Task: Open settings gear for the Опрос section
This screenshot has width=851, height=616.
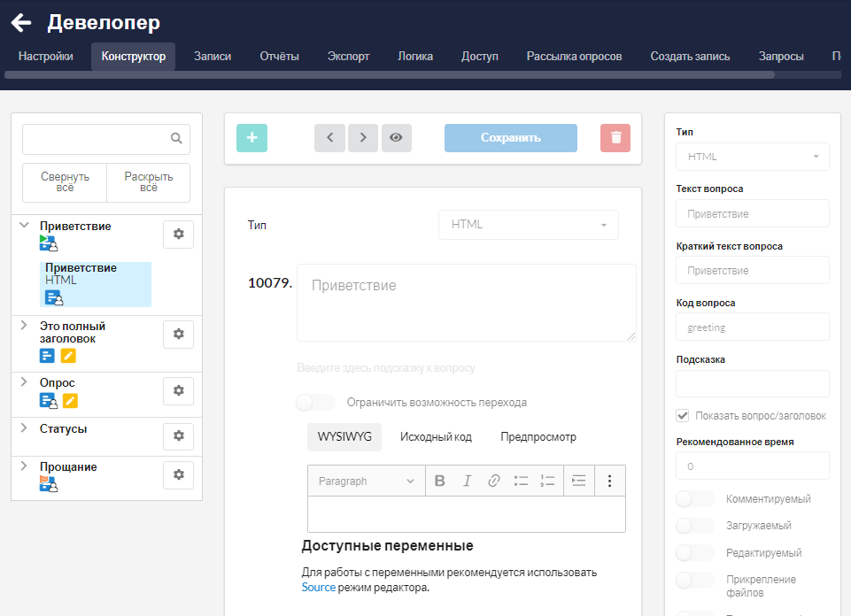Action: point(178,390)
